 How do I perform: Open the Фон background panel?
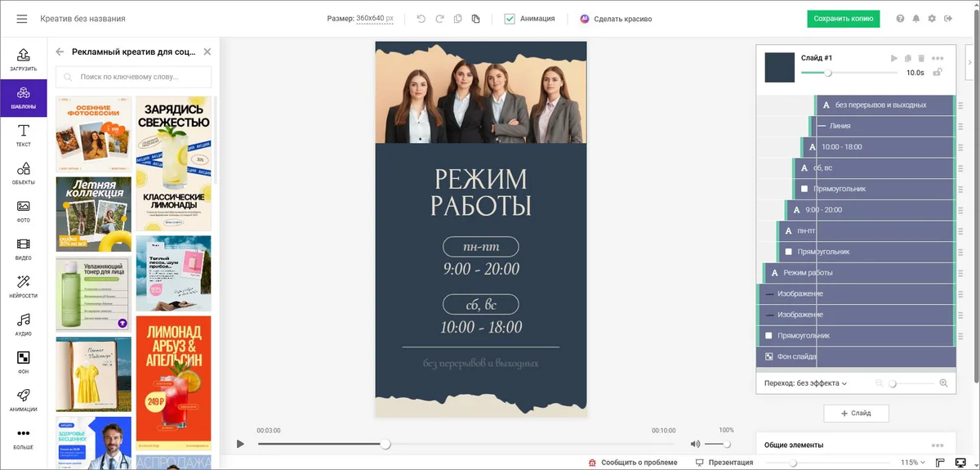[23, 362]
